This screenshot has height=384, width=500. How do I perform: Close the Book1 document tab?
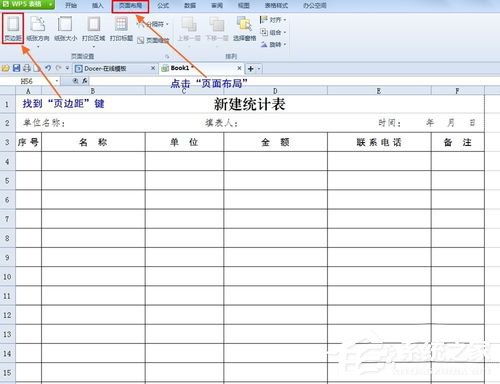pos(239,68)
